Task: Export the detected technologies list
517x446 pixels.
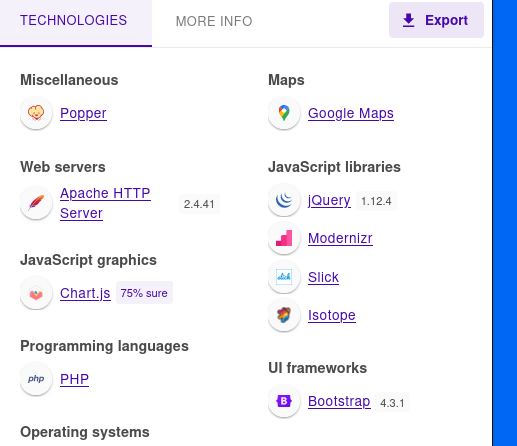Action: coord(436,20)
